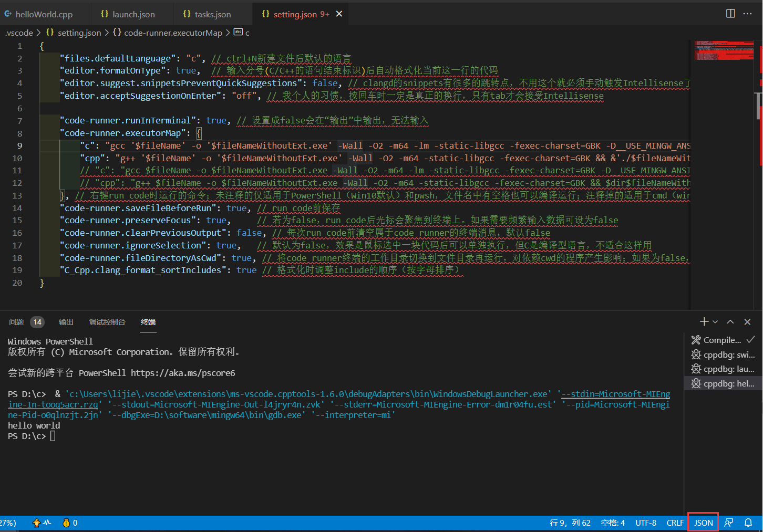Screen dimensions: 763x532
Task: Close the setting.json editor tab
Action: (x=339, y=14)
